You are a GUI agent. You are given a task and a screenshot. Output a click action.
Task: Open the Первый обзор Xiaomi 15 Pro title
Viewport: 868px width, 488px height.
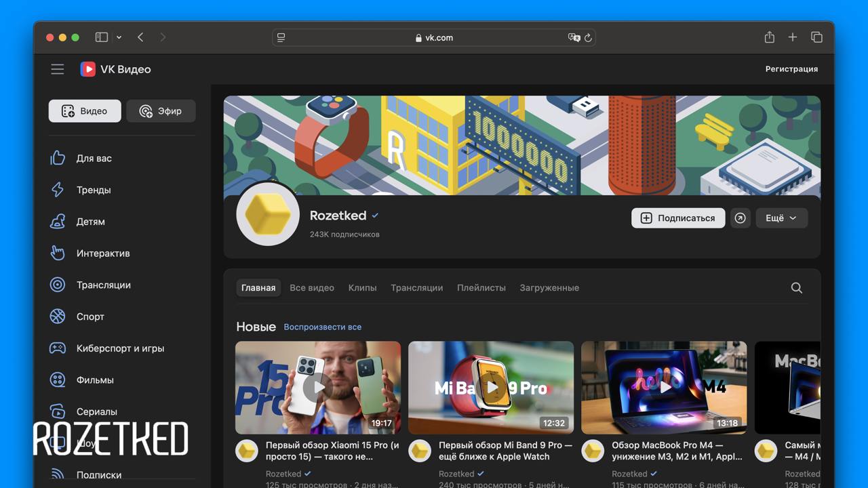pyautogui.click(x=332, y=451)
